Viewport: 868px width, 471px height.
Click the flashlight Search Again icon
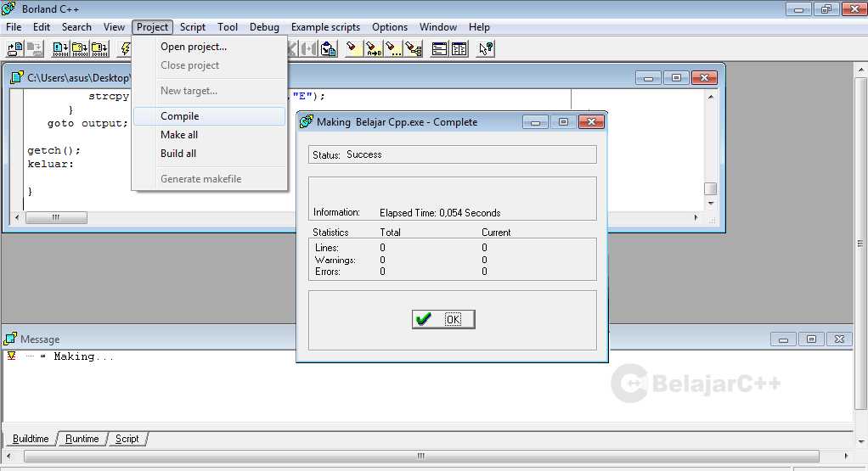coord(393,49)
